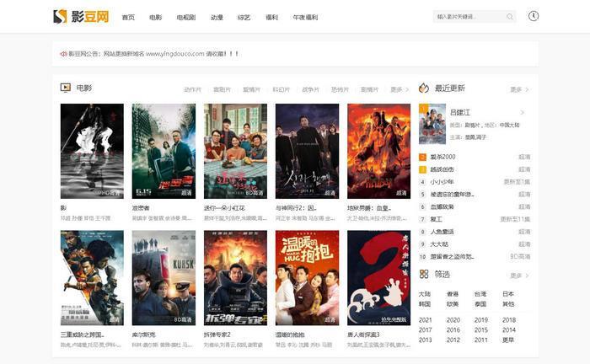Select the 战争片 genre filter
590x364 pixels.
click(x=310, y=89)
